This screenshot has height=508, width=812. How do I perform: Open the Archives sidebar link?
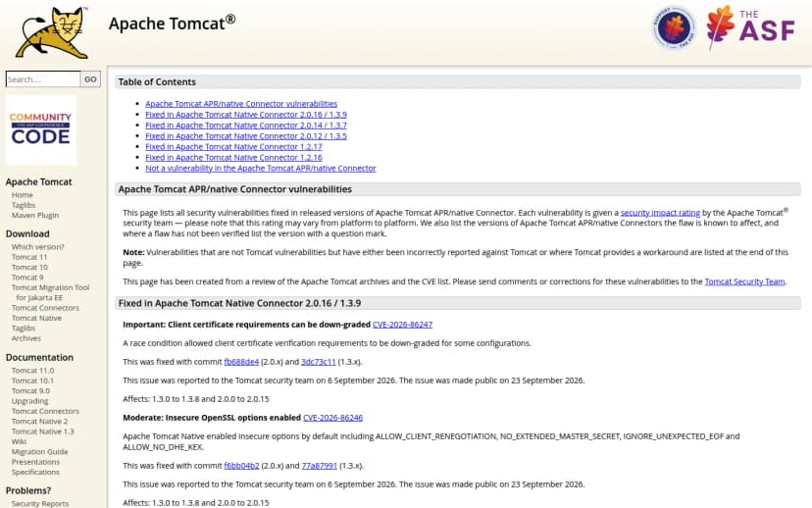[25, 338]
